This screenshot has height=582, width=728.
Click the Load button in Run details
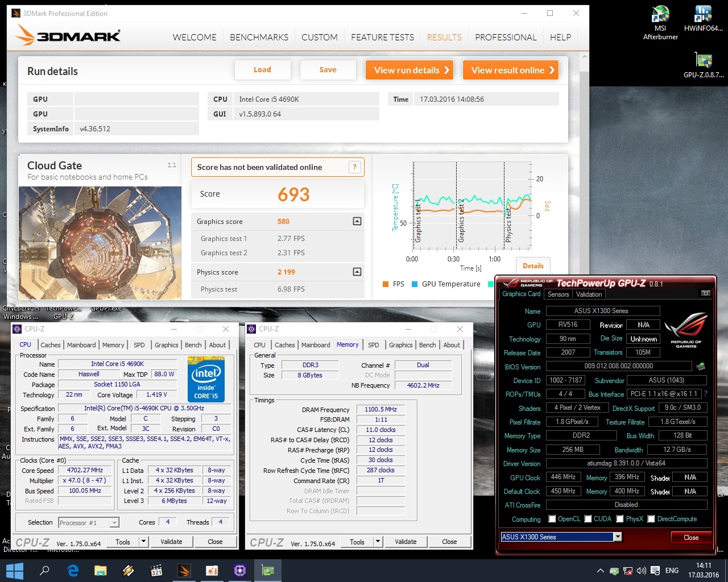(262, 70)
